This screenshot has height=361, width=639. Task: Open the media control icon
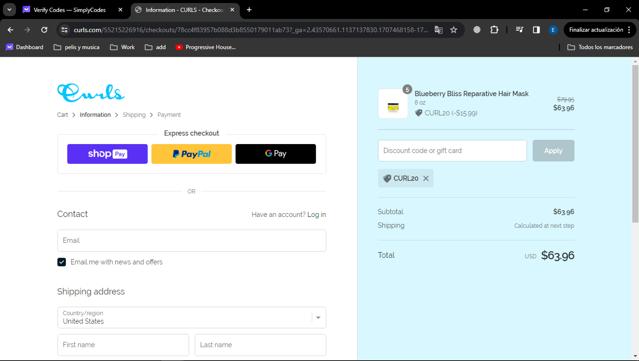click(x=519, y=30)
